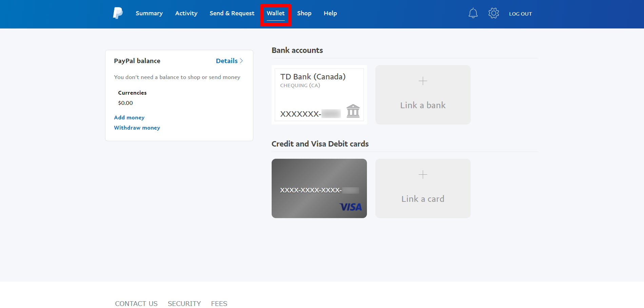Click the 'CHEQUING (CA)' account type text
644x308 pixels.
(x=300, y=85)
